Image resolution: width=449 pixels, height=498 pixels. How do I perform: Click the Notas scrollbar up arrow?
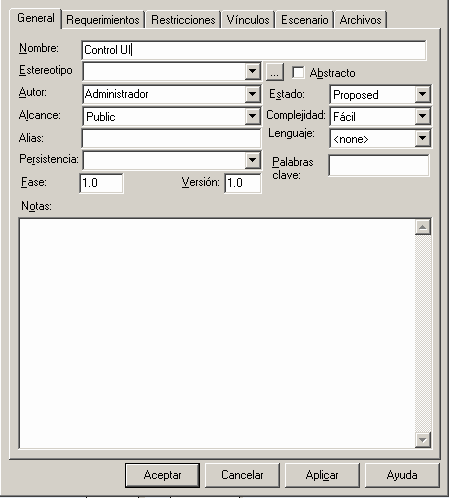coord(423,227)
